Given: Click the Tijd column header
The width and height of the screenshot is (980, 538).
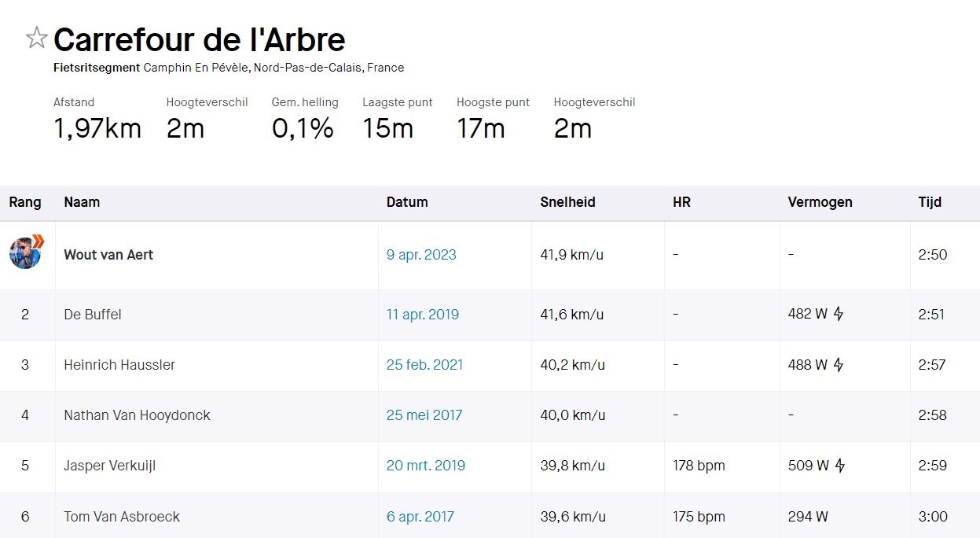Looking at the screenshot, I should 930,202.
